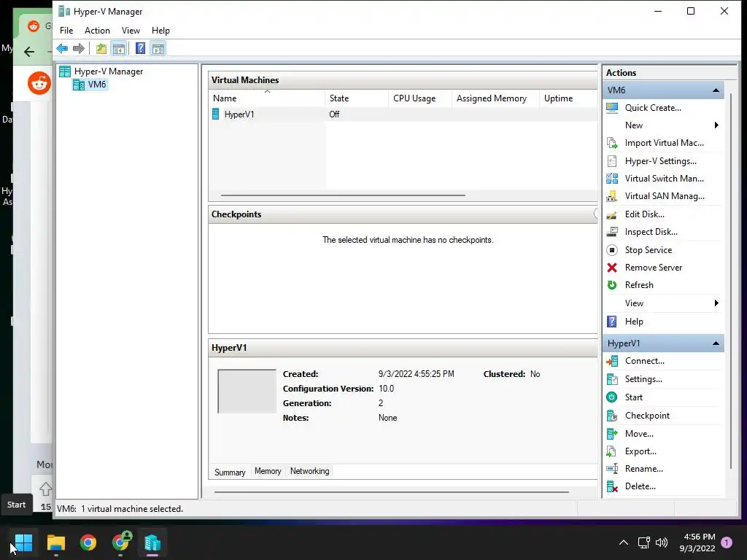Collapse the Checkpoints section chevron

595,214
